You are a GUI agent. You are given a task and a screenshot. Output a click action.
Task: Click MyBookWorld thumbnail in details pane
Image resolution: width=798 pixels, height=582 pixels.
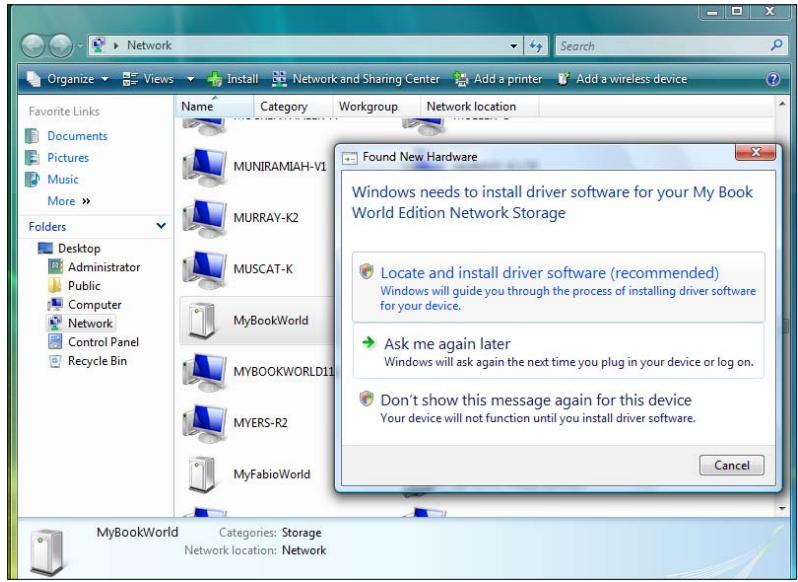(x=47, y=551)
